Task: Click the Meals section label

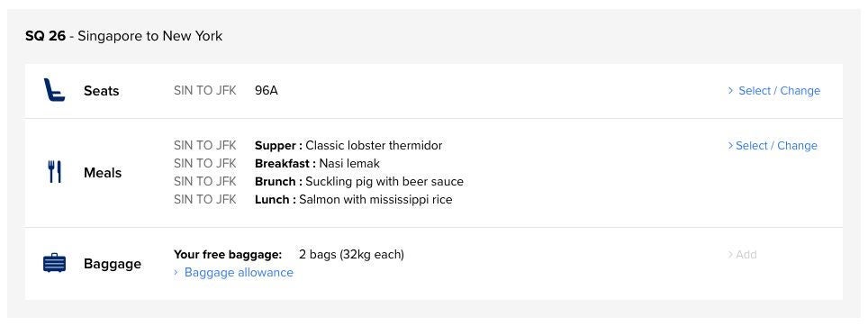Action: pyautogui.click(x=103, y=173)
